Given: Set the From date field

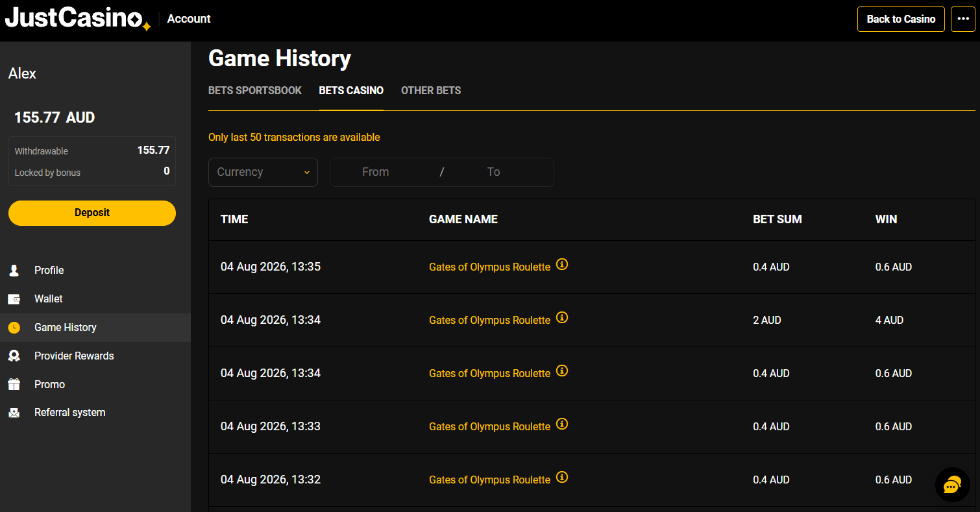Looking at the screenshot, I should [x=376, y=172].
